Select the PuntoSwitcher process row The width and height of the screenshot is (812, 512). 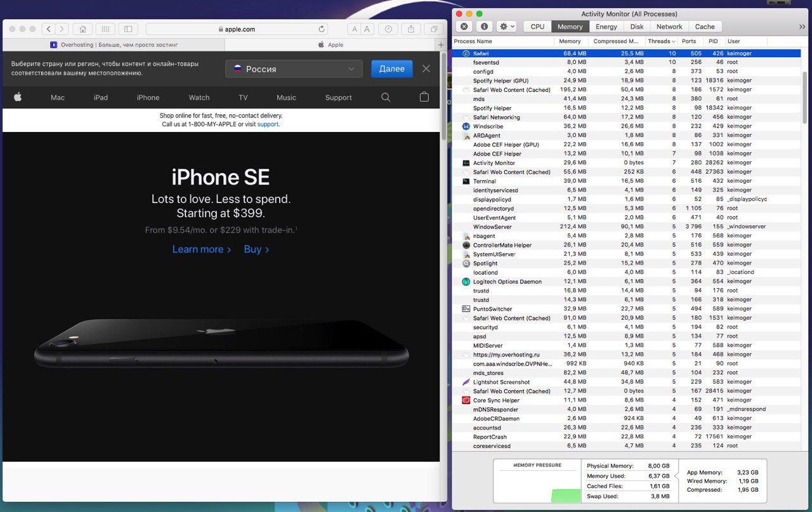click(627, 309)
